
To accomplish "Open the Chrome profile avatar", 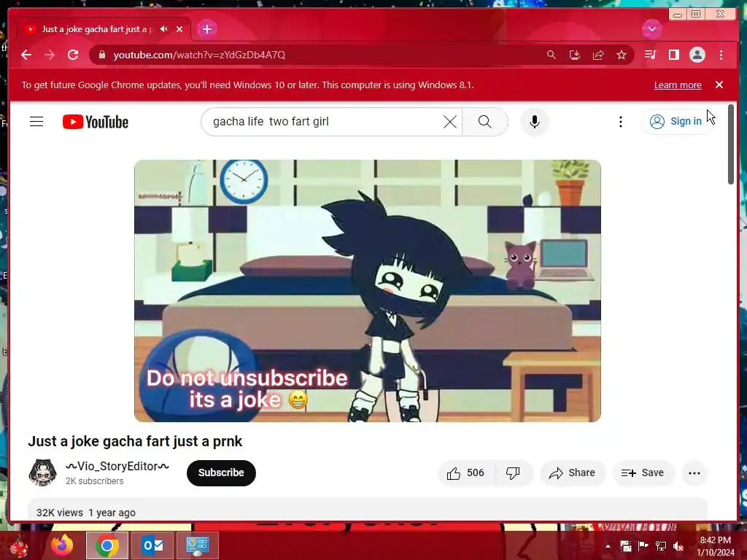I will 697,55.
